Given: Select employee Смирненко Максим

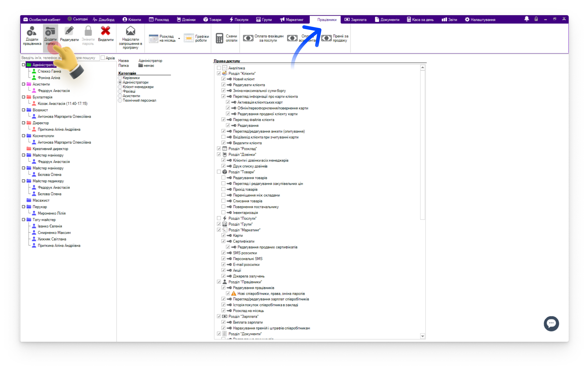Looking at the screenshot, I should click(x=54, y=233).
